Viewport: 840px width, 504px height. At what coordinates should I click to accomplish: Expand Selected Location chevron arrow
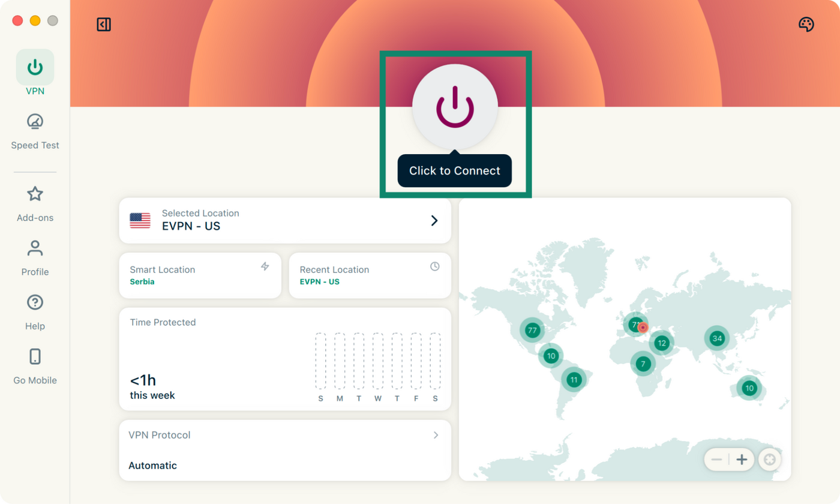[434, 221]
